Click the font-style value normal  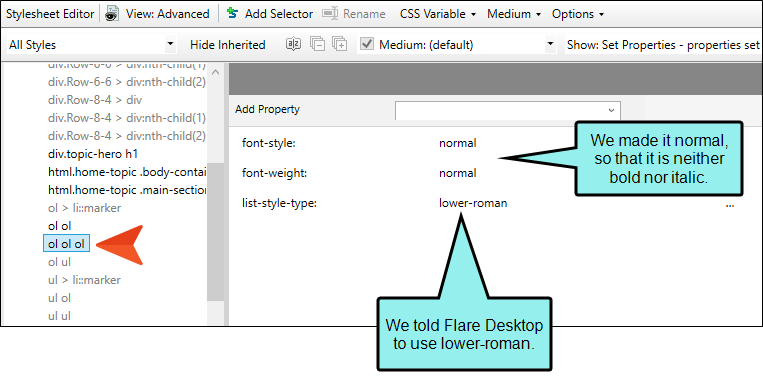coord(457,143)
